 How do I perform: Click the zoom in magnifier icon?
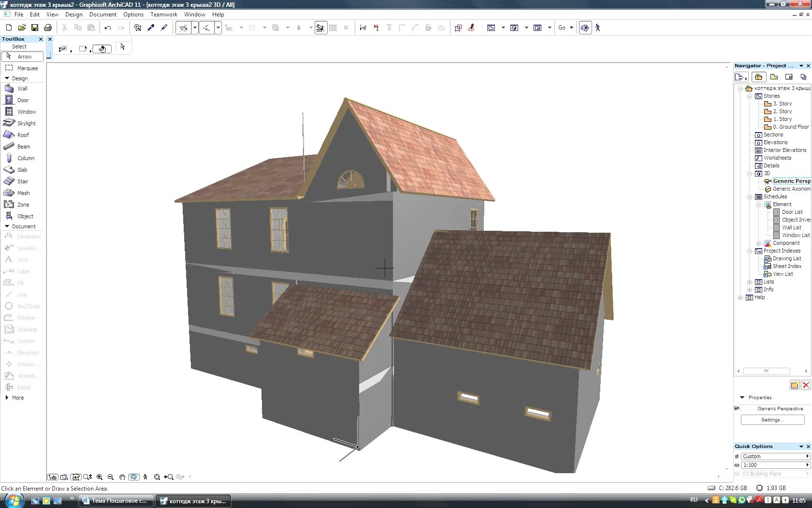pos(100,477)
